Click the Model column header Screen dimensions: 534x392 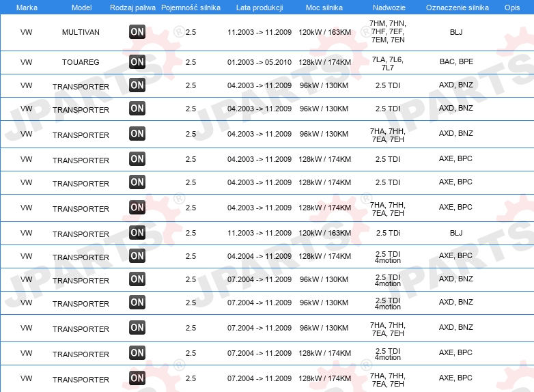click(81, 8)
